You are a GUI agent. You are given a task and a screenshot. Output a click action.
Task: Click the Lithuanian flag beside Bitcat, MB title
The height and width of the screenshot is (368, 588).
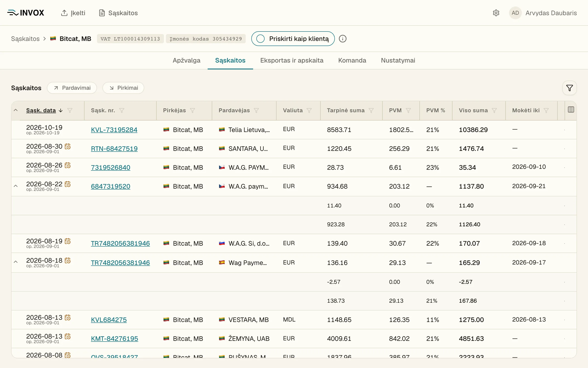(53, 38)
